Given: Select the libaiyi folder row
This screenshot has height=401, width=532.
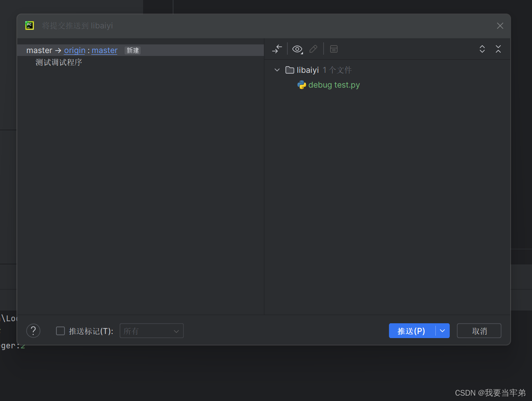Looking at the screenshot, I should pyautogui.click(x=387, y=70).
